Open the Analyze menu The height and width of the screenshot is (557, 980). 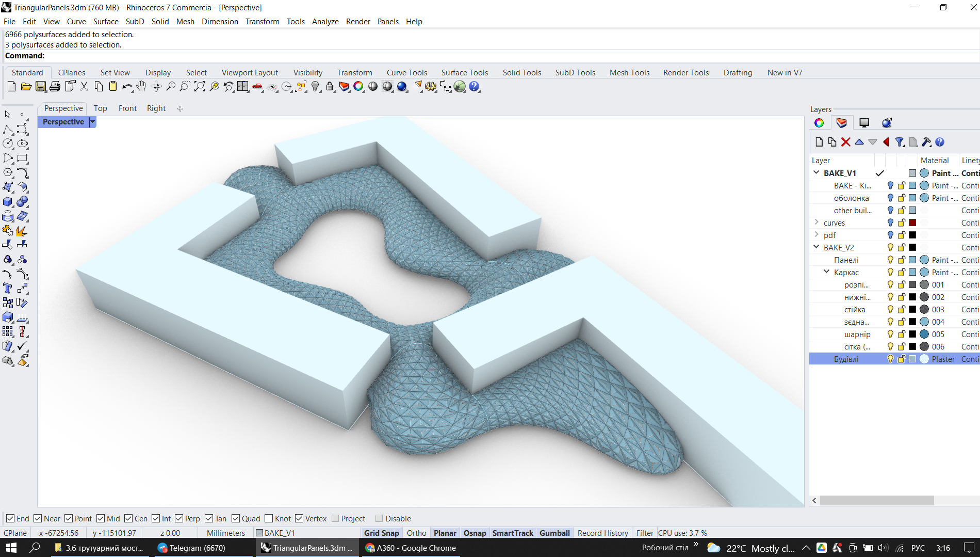coord(325,21)
